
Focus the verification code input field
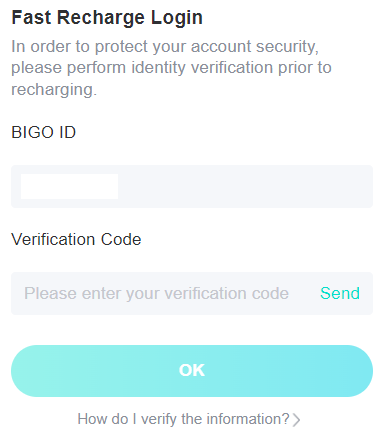[192, 293]
